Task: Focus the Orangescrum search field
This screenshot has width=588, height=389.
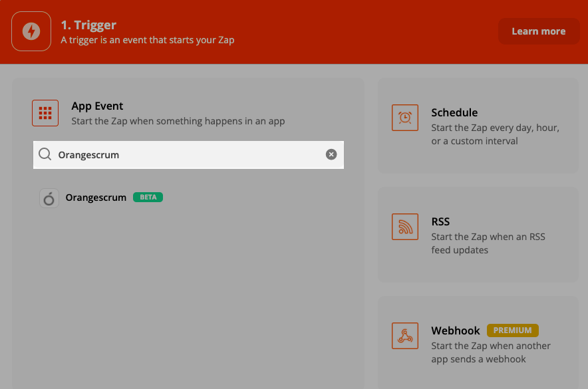Action: click(x=188, y=155)
